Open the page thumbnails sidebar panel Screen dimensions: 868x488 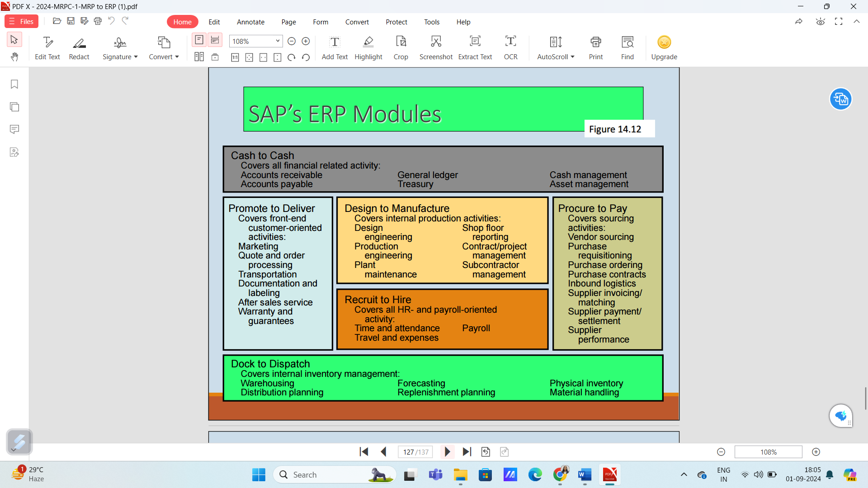[x=14, y=107]
